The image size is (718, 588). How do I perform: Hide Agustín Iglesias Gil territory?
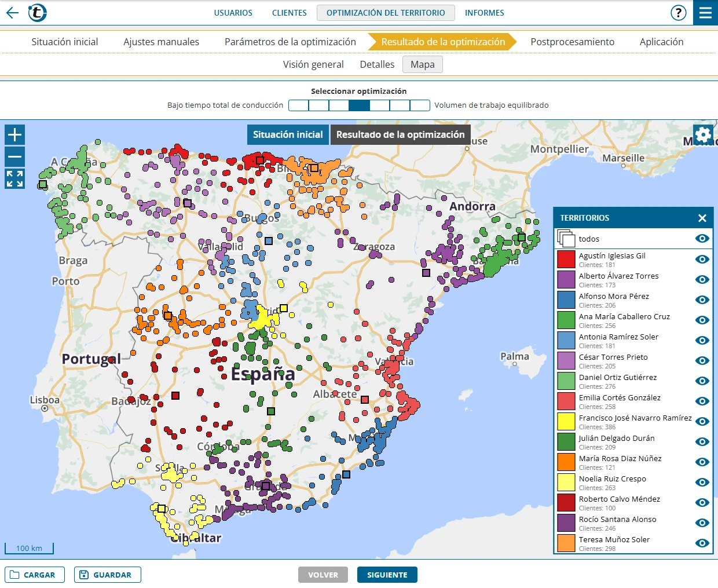[x=702, y=260]
